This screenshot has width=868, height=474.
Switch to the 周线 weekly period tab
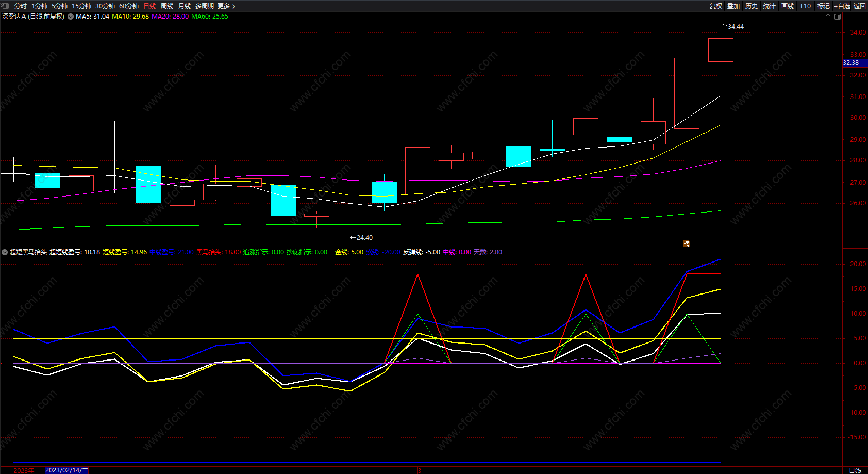[x=167, y=6]
